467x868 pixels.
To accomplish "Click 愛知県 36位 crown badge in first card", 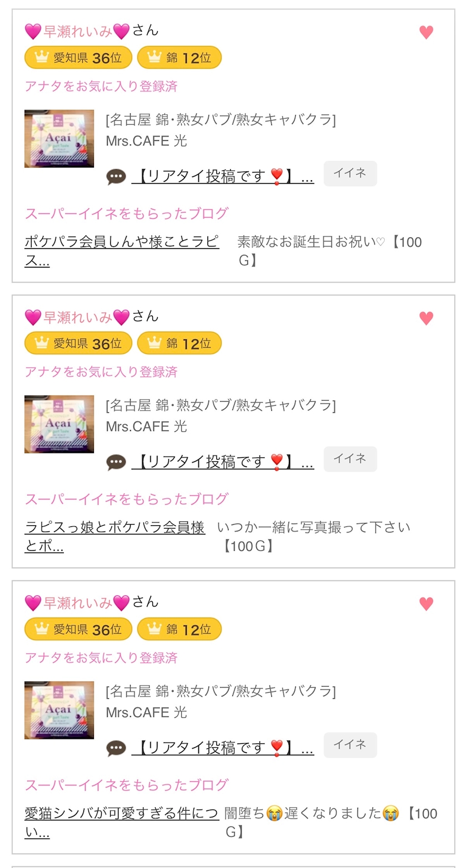I will (78, 58).
